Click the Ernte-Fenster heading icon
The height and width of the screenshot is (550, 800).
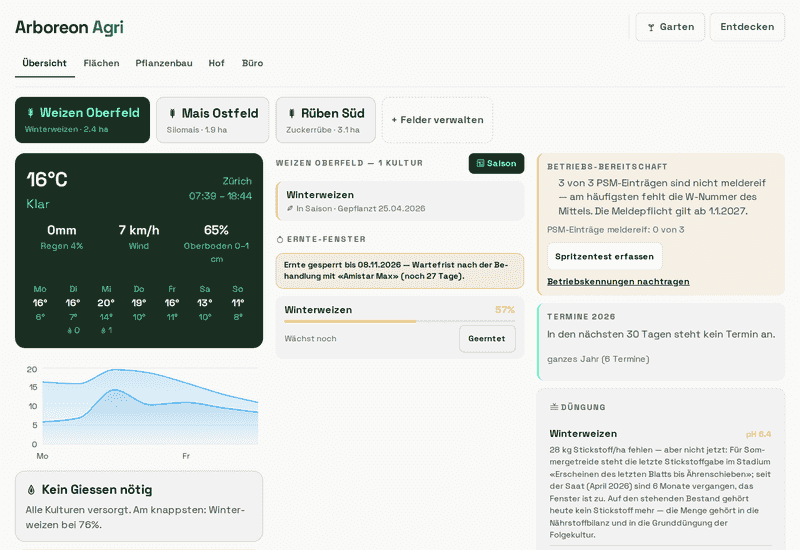pyautogui.click(x=280, y=239)
